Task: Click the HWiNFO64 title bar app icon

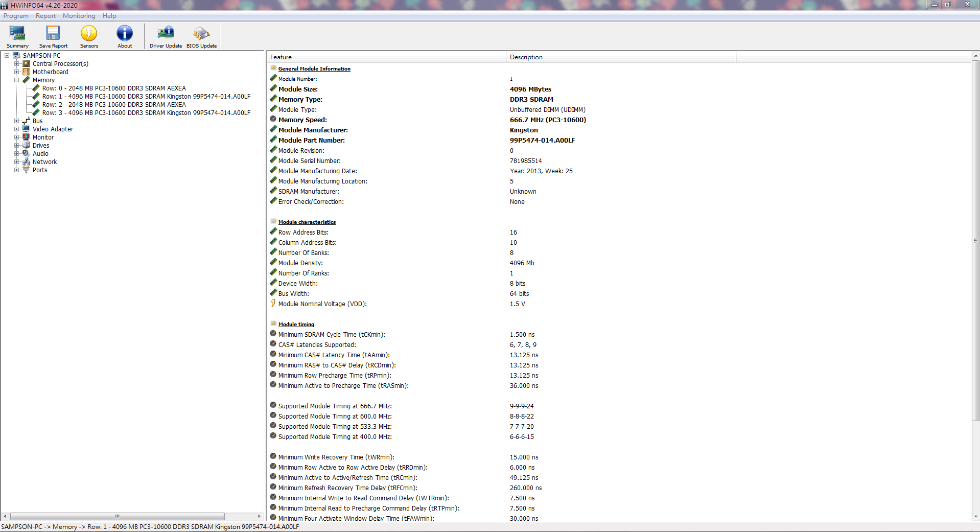Action: [x=5, y=5]
